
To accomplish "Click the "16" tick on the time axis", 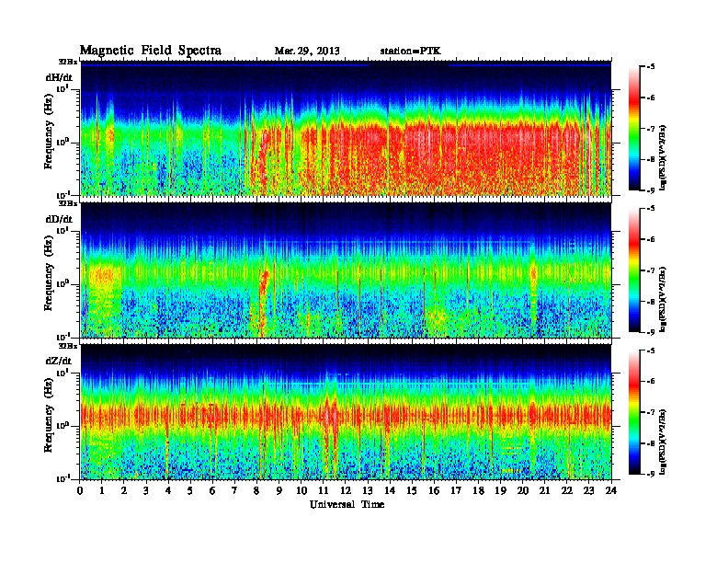I will [x=434, y=491].
